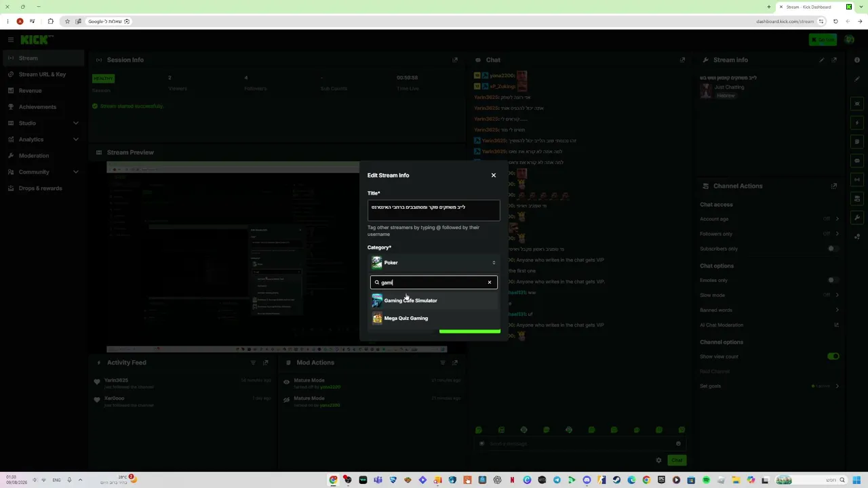Pop out the Activity Feed panel
Screen dimensions: 868x488
(x=265, y=363)
